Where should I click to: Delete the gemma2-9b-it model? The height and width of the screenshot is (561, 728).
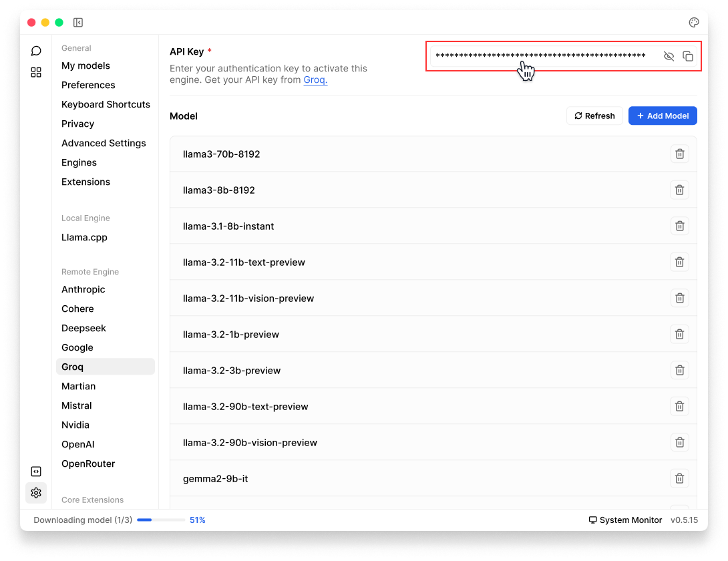click(x=679, y=478)
